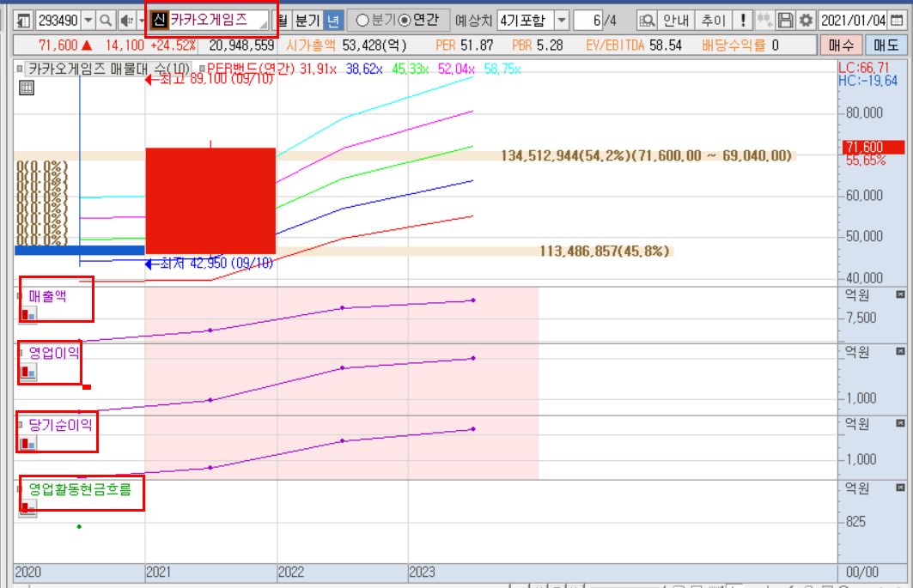This screenshot has width=913, height=588.
Task: Click the +24.52% change rate text
Action: click(173, 45)
